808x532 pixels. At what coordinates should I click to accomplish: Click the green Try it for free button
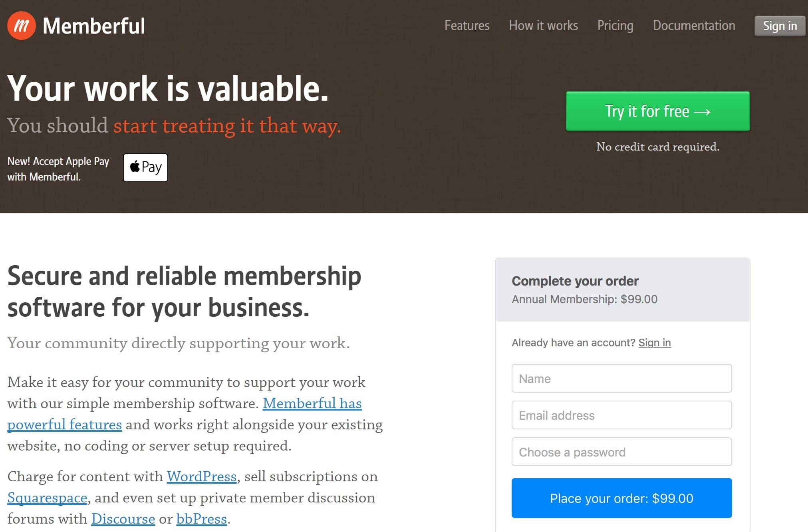[x=658, y=111]
